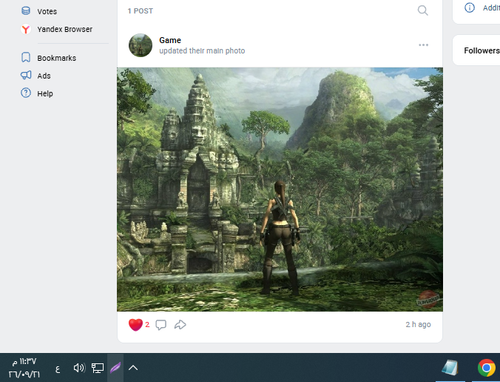
Task: Open Yandex Browser sidebar link
Action: click(x=64, y=29)
